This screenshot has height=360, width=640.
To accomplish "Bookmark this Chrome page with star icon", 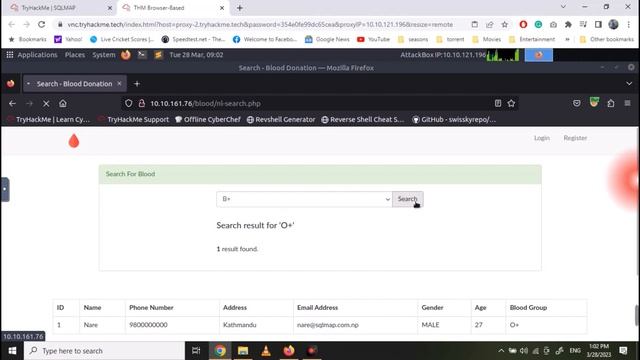I will (x=504, y=24).
